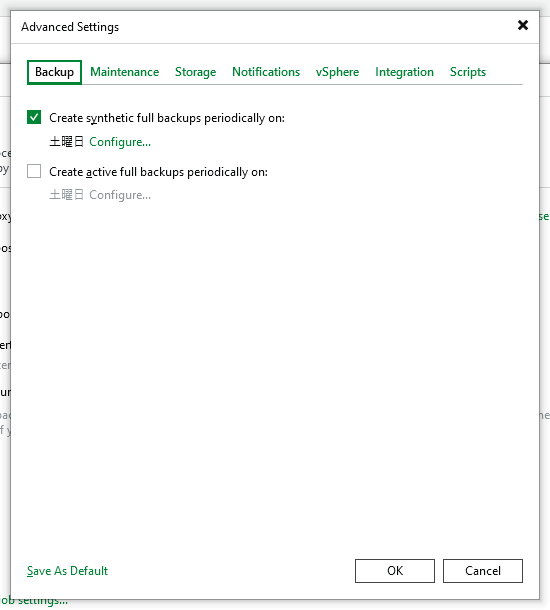Close the Advanced Settings dialog with X
Image resolution: width=550 pixels, height=610 pixels.
tap(523, 25)
